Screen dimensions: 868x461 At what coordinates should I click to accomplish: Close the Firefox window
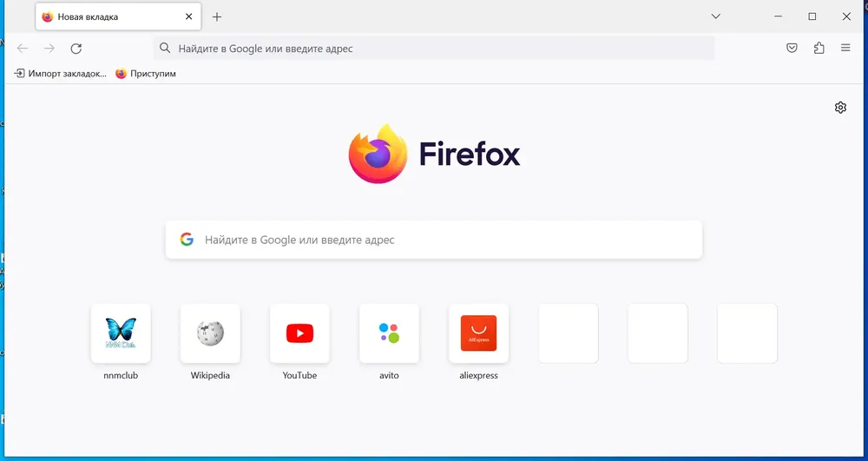[x=846, y=16]
